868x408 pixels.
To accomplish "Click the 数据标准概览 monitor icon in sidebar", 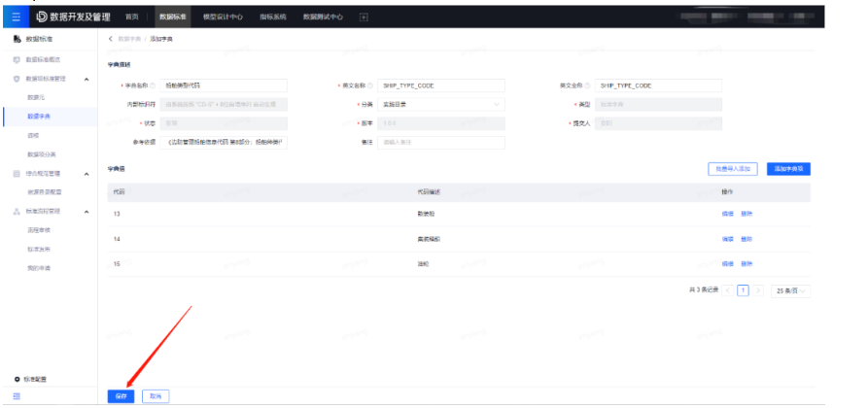I will tap(17, 59).
